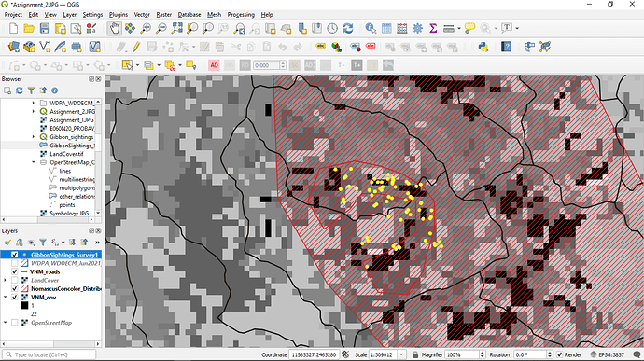
Task: Click the Filter Browser icon
Action: tap(31, 90)
